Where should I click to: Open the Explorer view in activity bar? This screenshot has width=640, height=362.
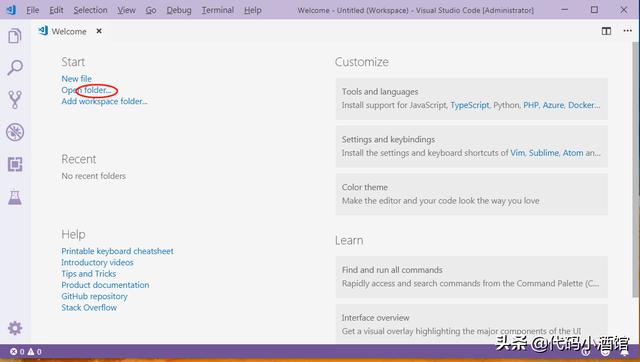(15, 36)
